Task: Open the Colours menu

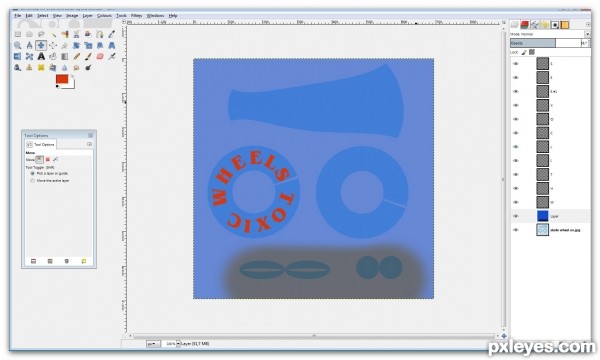Action: pos(104,16)
